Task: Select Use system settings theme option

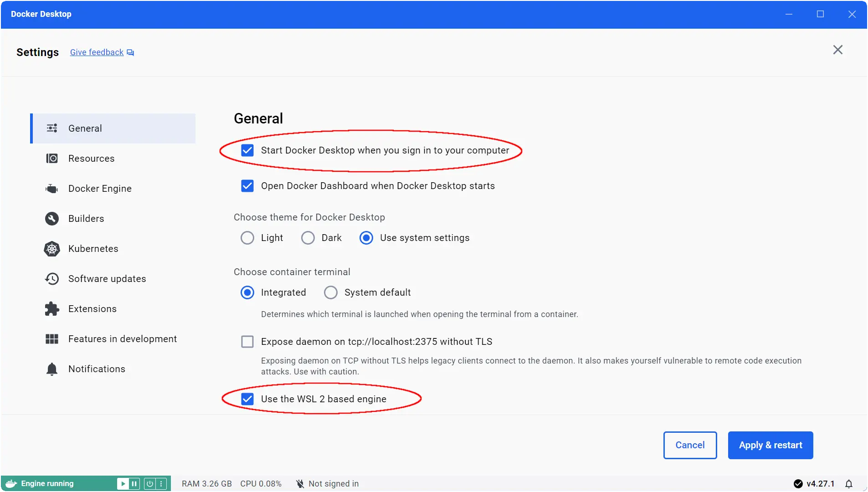Action: tap(366, 238)
